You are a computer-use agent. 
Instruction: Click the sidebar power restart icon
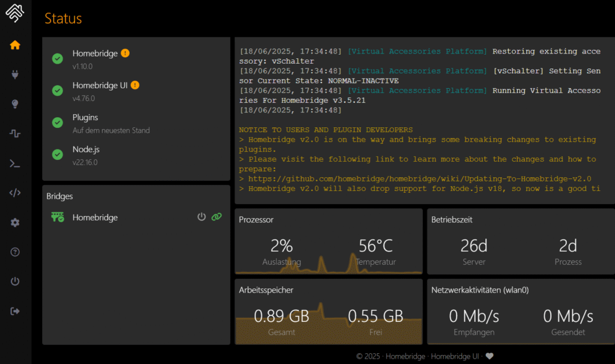tap(15, 281)
